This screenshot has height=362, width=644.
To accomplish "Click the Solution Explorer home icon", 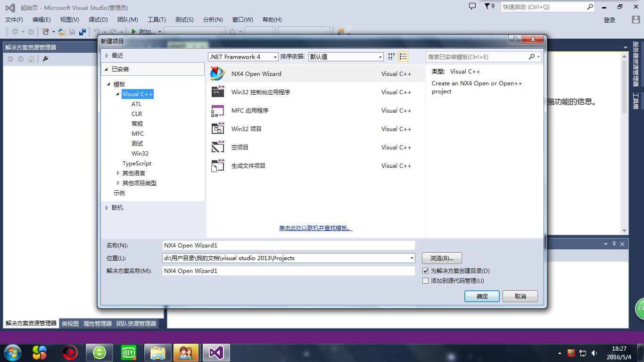I will 31,59.
